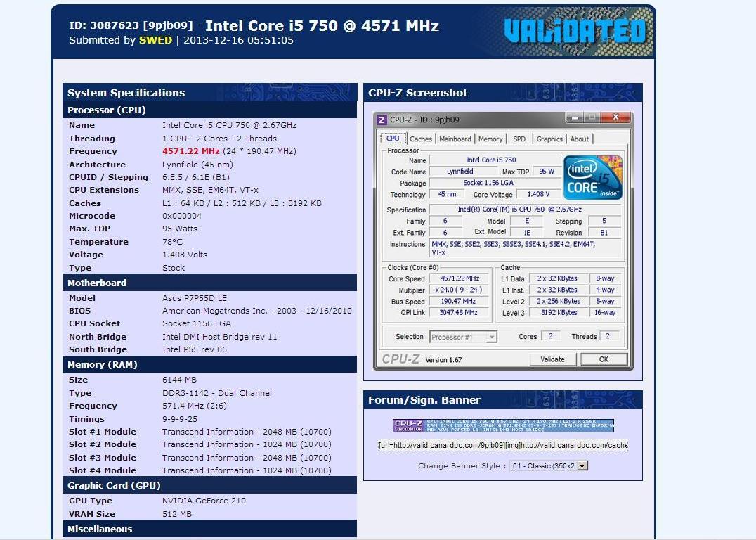756x540 pixels.
Task: Click the Socket 1156 LGA package field
Action: tap(495, 183)
